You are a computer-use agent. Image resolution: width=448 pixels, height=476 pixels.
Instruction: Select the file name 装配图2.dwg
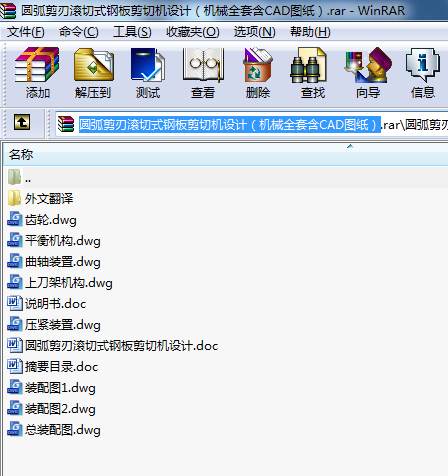60,409
